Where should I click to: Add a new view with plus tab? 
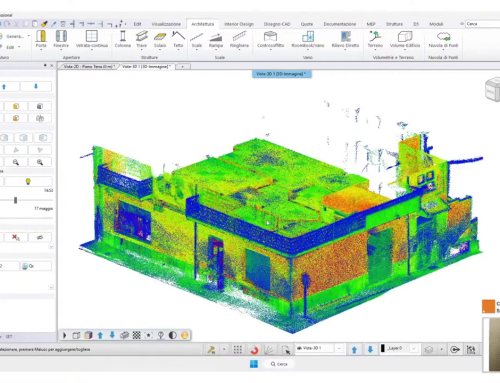click(183, 67)
